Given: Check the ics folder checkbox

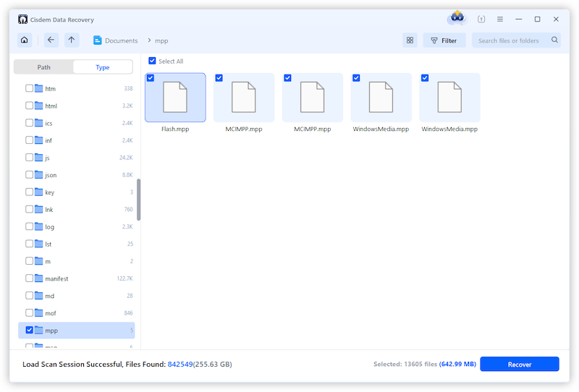Looking at the screenshot, I should pyautogui.click(x=29, y=122).
